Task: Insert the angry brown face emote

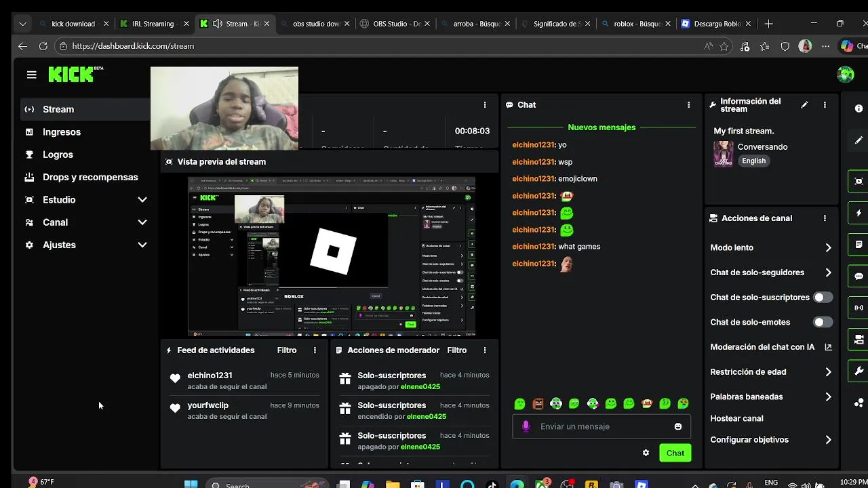Action: pos(538,404)
